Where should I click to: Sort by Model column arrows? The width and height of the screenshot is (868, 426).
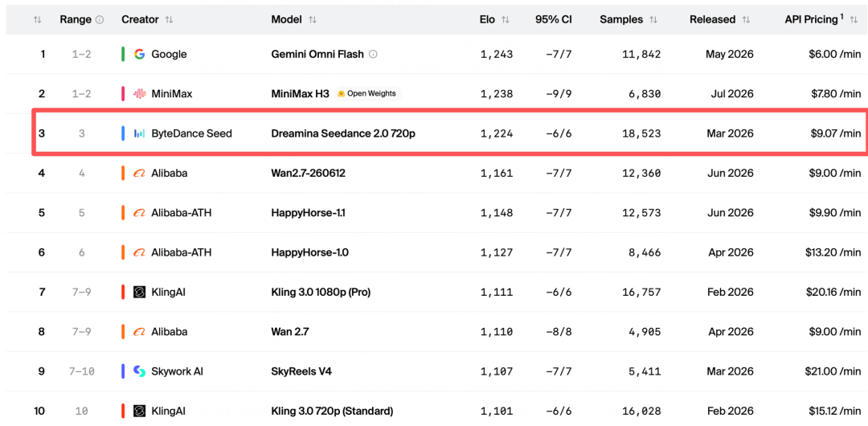click(x=312, y=20)
